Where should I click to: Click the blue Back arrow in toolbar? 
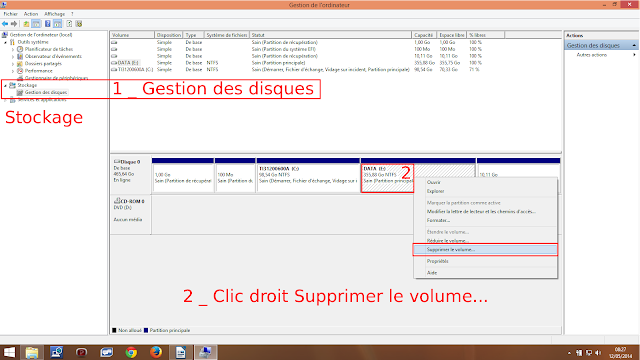pyautogui.click(x=5, y=24)
